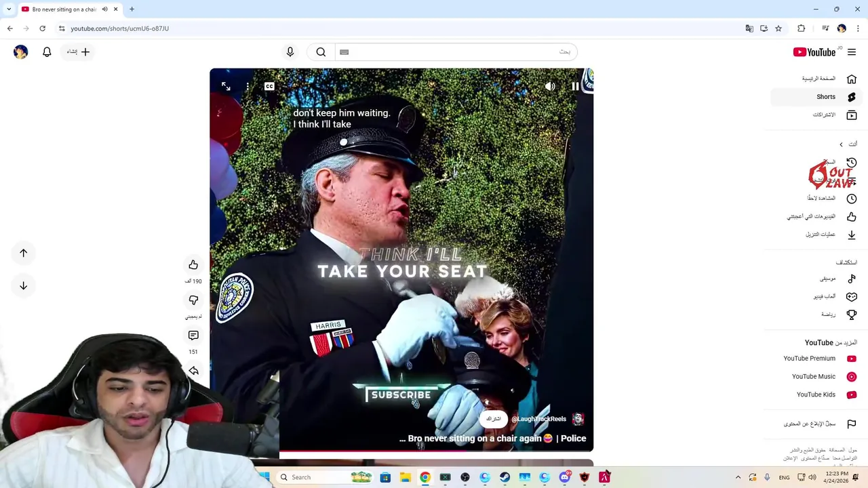This screenshot has width=868, height=488.
Task: Open the YouTube logo home link
Action: (x=814, y=52)
